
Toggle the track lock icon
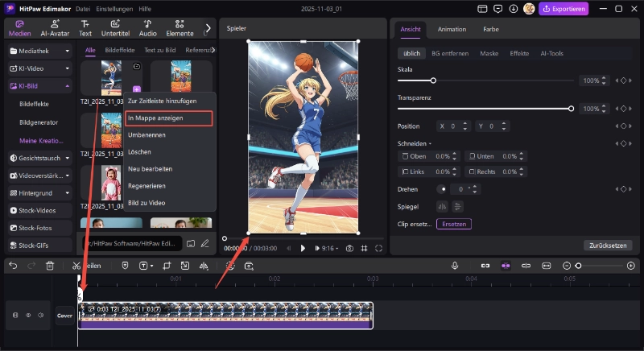[x=15, y=316]
